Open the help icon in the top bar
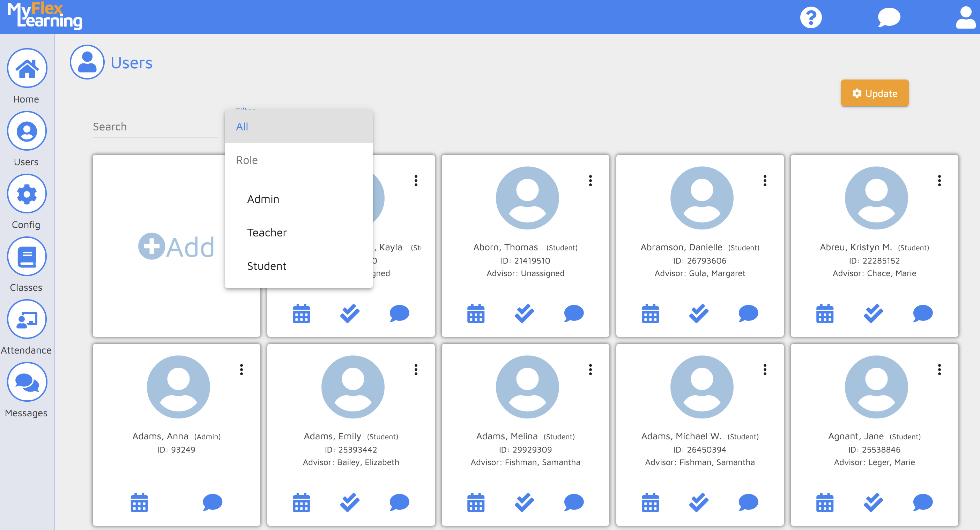 [811, 17]
